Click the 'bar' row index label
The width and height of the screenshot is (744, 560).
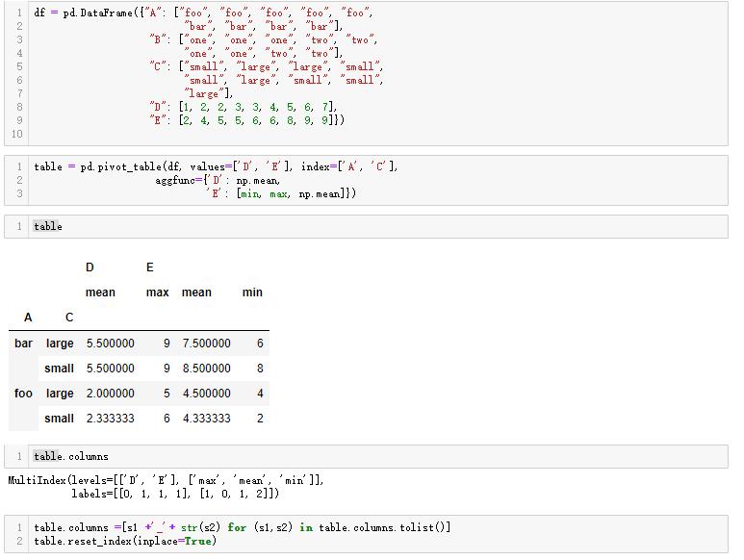point(23,344)
